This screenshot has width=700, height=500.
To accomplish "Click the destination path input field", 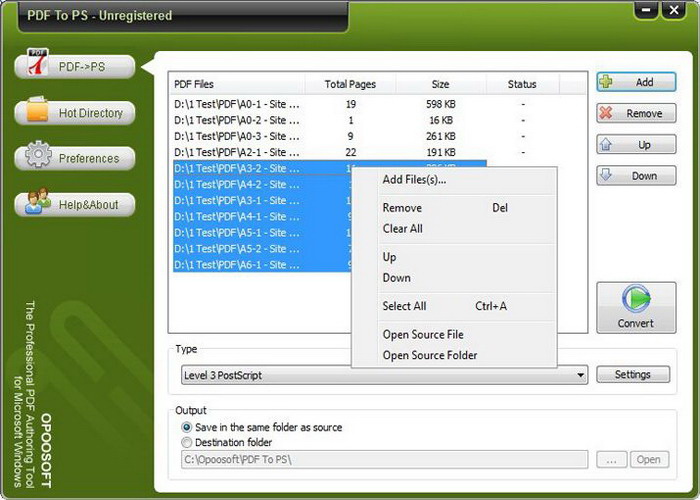I will (x=384, y=459).
